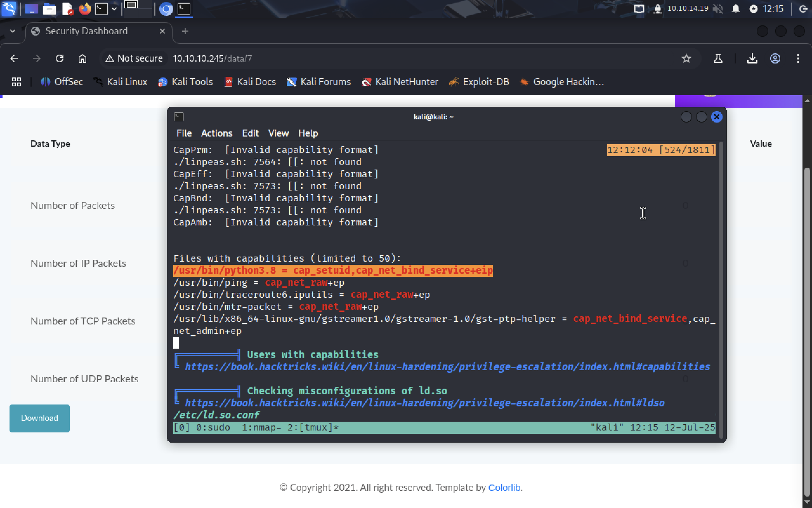The height and width of the screenshot is (508, 812).
Task: Launch Firefox from the top panel
Action: tap(85, 9)
